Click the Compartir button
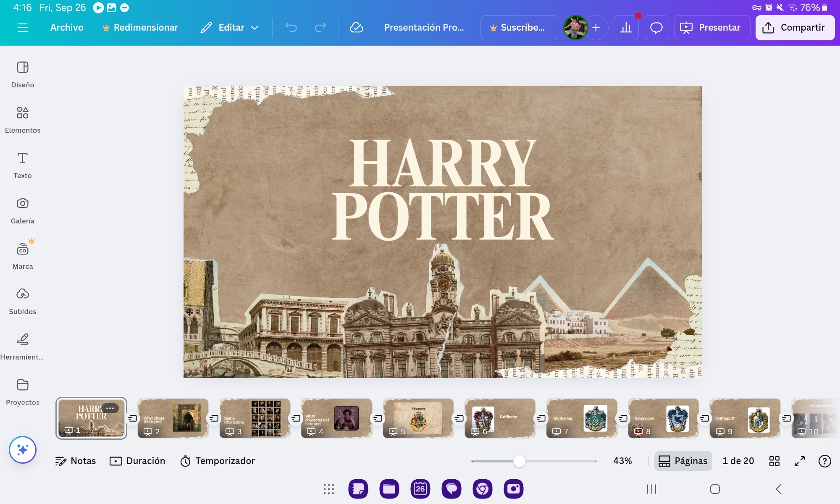Image resolution: width=840 pixels, height=504 pixels. [795, 28]
